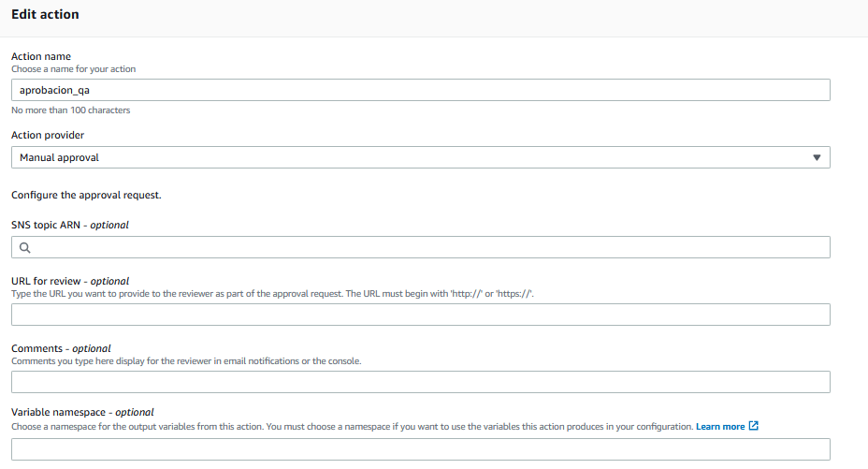Click the Edit action heading
The image size is (868, 469).
[x=45, y=15]
